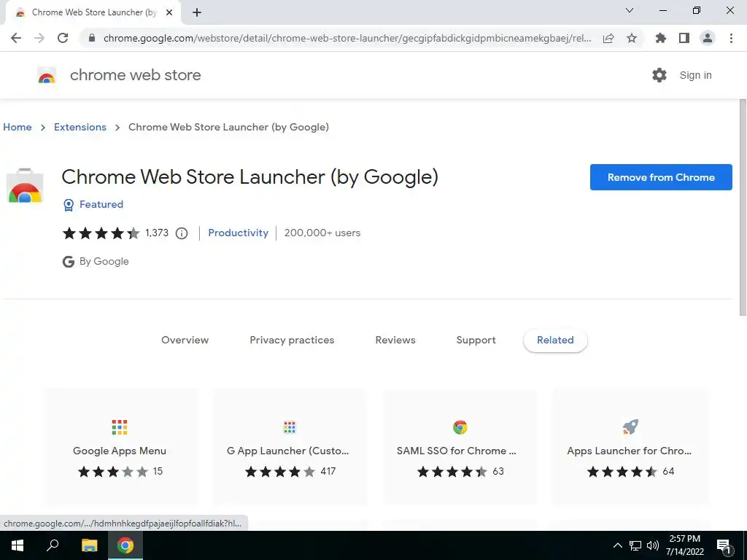Open the Chrome profile avatar

708,38
